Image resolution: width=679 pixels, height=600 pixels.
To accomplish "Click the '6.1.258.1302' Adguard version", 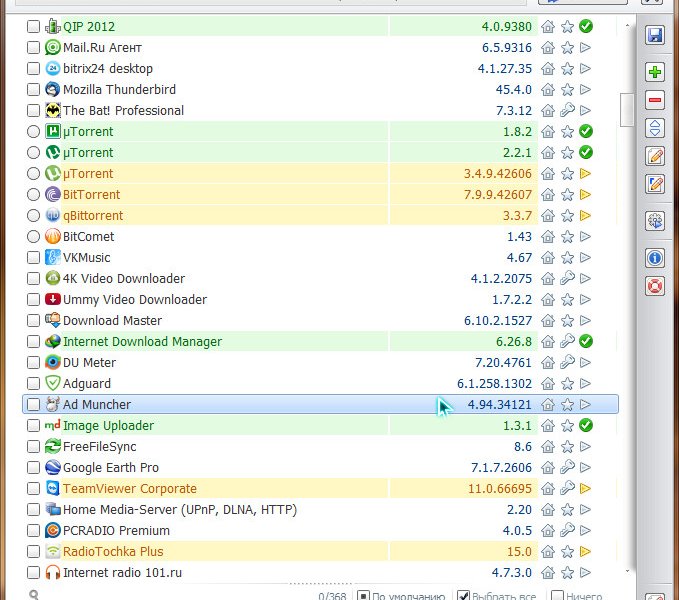I will pos(494,384).
